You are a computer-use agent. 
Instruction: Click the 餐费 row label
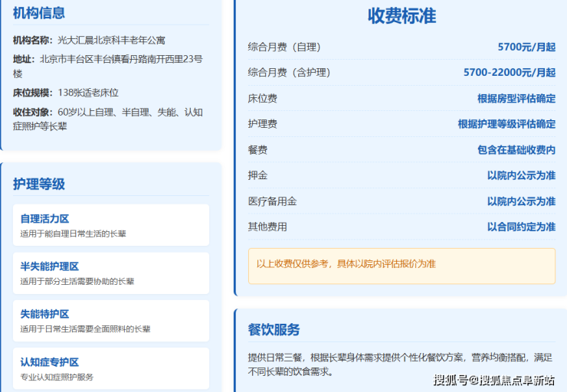pyautogui.click(x=257, y=150)
